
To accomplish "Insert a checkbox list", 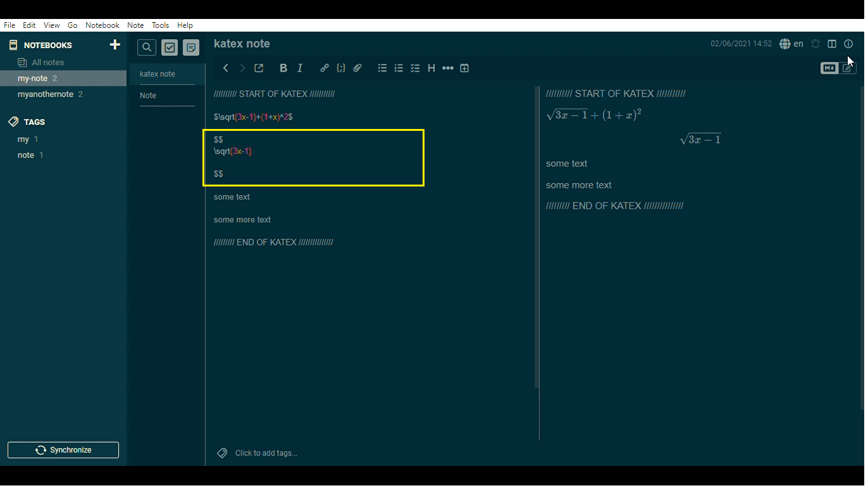I will (x=415, y=68).
